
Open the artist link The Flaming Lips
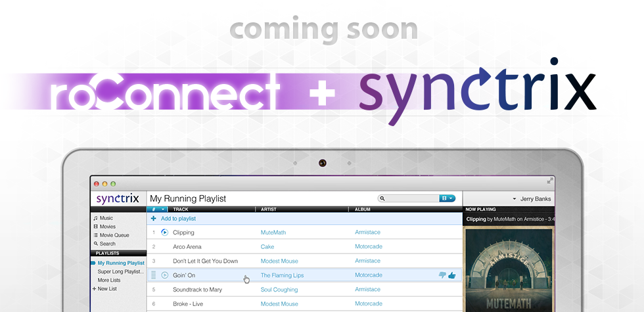pos(282,275)
